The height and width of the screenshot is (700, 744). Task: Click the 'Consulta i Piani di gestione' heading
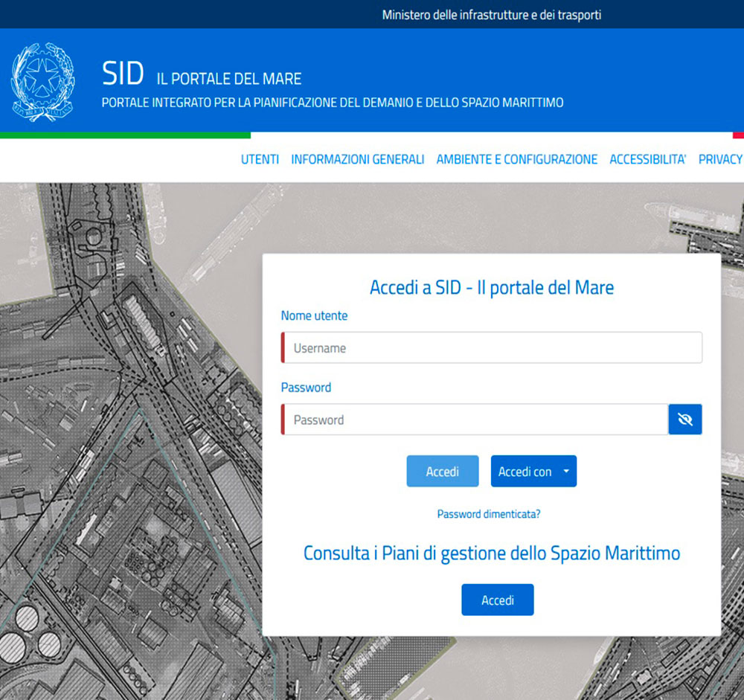491,553
